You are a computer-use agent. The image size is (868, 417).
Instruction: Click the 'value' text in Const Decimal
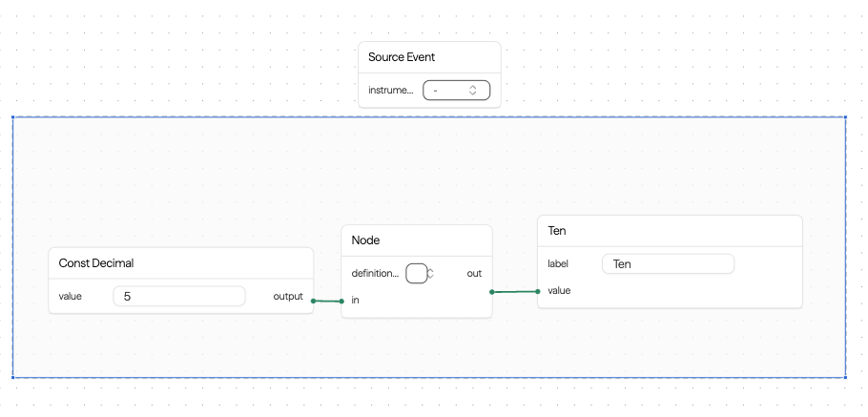[x=71, y=296]
